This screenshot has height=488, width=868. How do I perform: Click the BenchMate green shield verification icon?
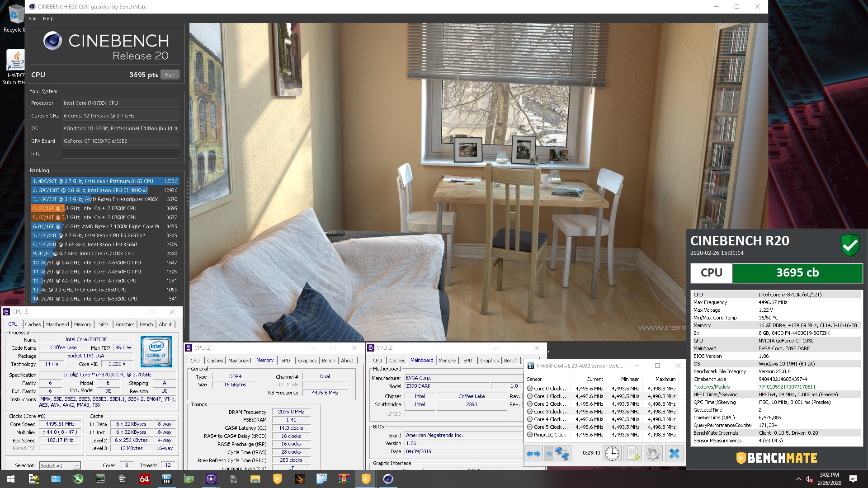point(850,245)
